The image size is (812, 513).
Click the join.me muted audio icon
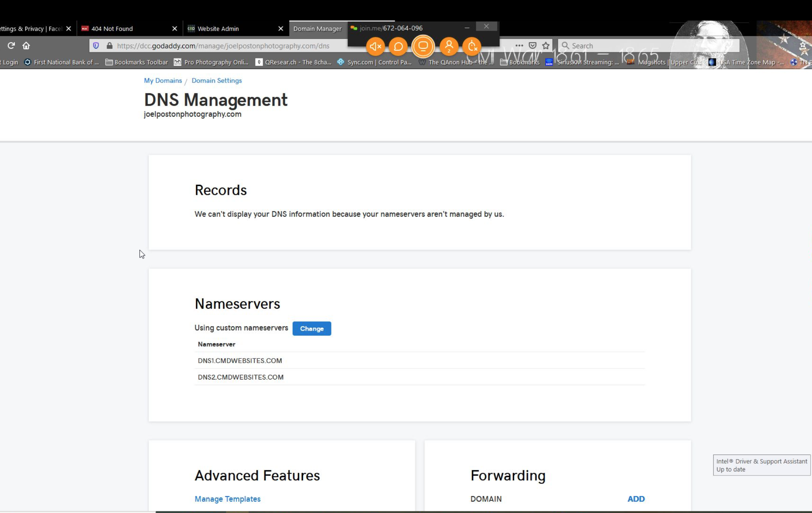coord(375,46)
